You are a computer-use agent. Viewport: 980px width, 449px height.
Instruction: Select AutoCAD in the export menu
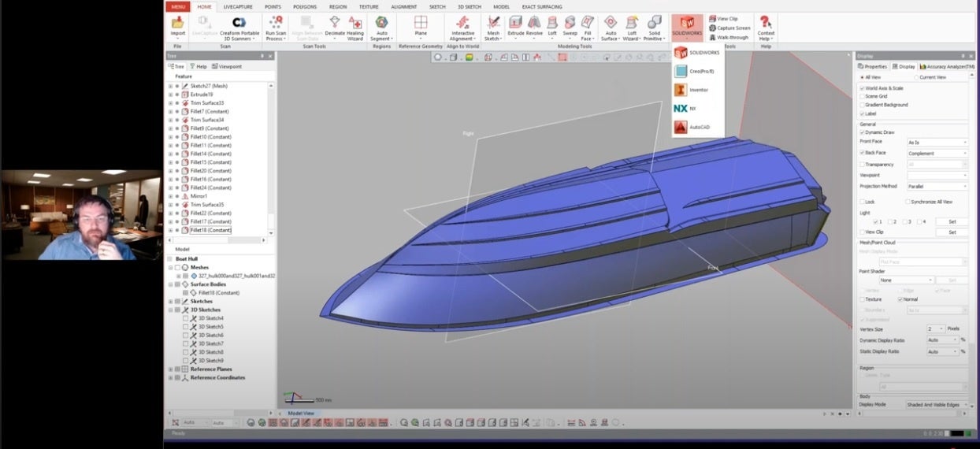pos(699,127)
